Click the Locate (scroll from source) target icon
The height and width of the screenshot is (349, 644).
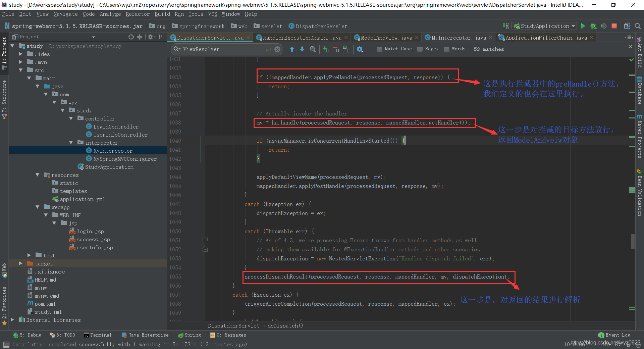[131, 37]
